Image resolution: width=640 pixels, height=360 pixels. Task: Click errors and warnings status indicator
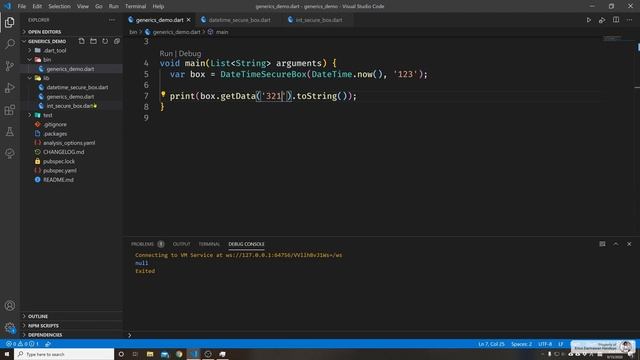[22, 344]
